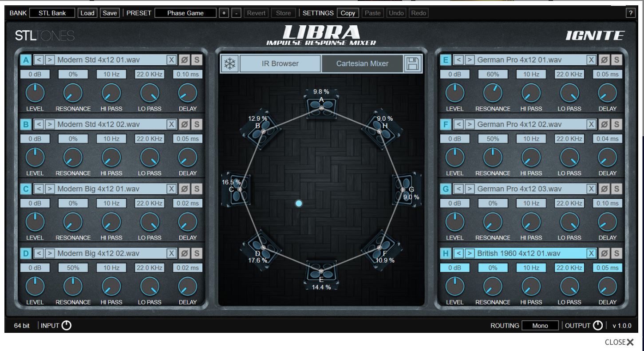Viewport: 644px width, 351px height.
Task: Remove IR from slot A with X
Action: (171, 60)
